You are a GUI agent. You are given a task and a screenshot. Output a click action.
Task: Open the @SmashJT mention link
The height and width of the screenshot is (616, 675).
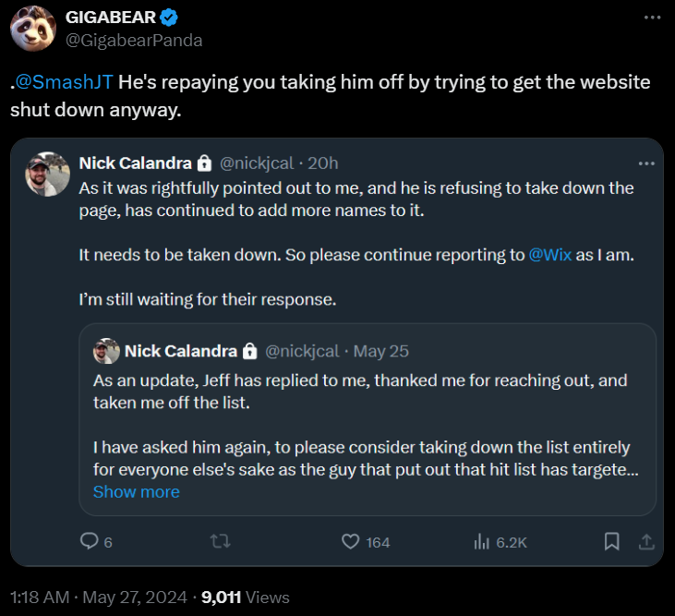tap(64, 82)
